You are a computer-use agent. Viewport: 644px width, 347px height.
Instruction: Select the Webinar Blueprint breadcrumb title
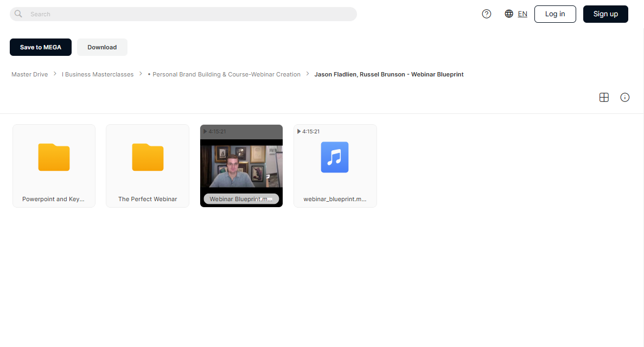coord(389,74)
